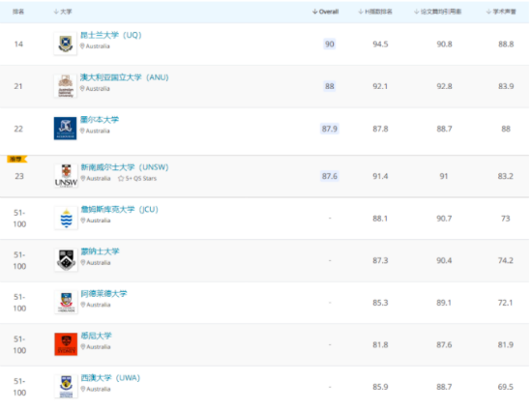Open the 新南威尔士大学 (UNSW) link
Image resolution: width=532 pixels, height=411 pixels.
[x=125, y=167]
